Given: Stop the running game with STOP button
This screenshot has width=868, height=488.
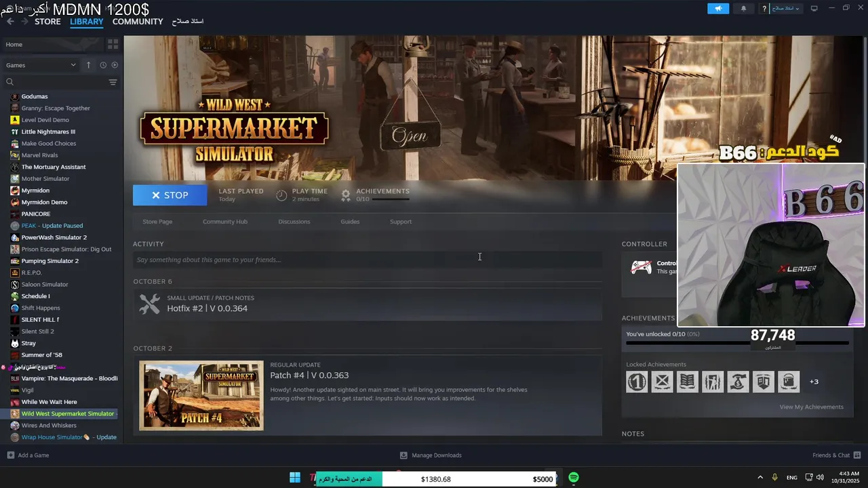Looking at the screenshot, I should [x=170, y=195].
